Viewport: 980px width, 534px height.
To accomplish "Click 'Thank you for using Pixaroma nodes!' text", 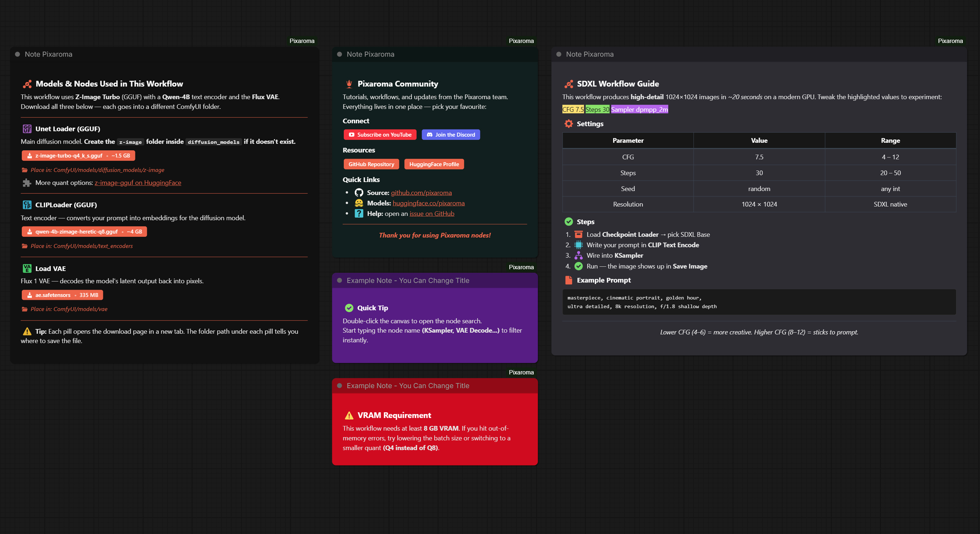I will coord(435,235).
